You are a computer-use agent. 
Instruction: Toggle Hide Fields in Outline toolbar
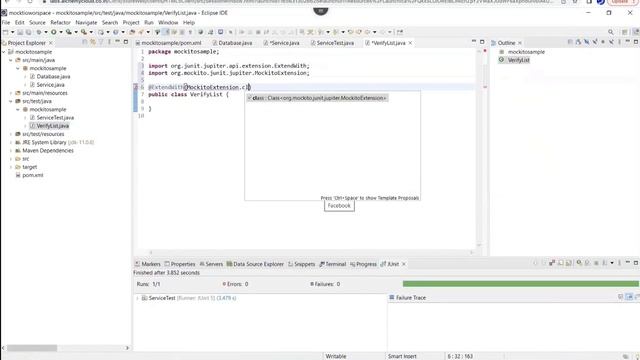587,42
